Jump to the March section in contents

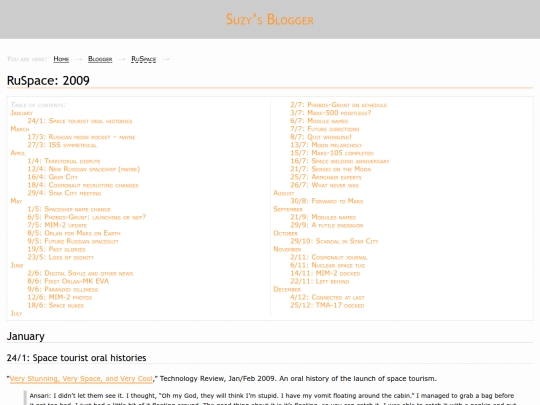coord(20,129)
